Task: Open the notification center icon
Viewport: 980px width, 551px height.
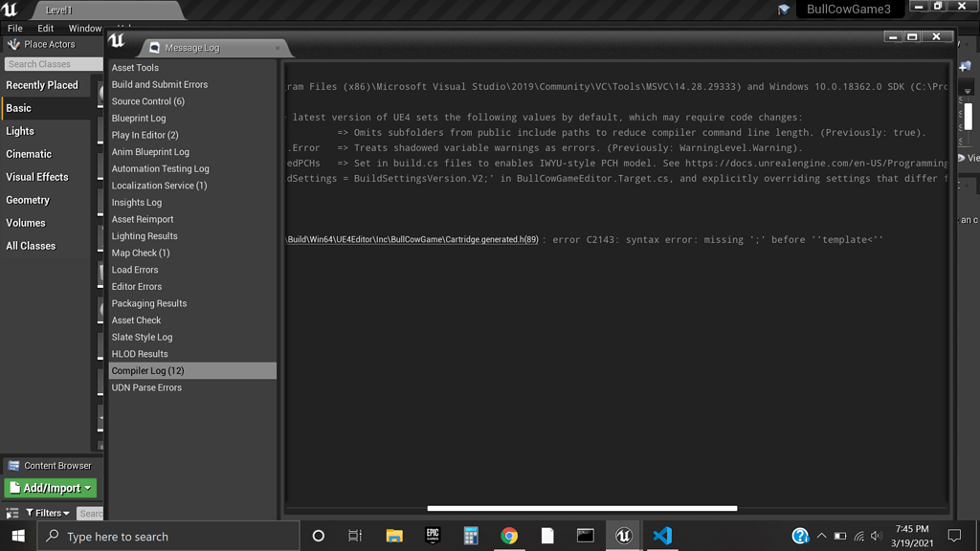Action: (954, 536)
